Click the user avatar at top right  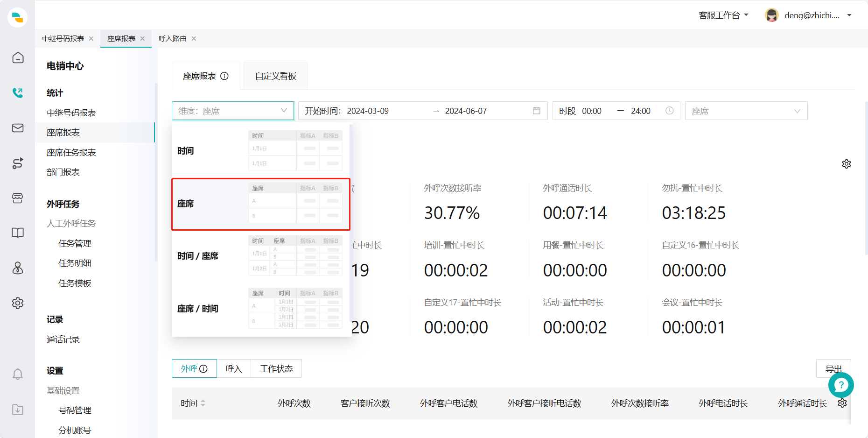click(772, 15)
